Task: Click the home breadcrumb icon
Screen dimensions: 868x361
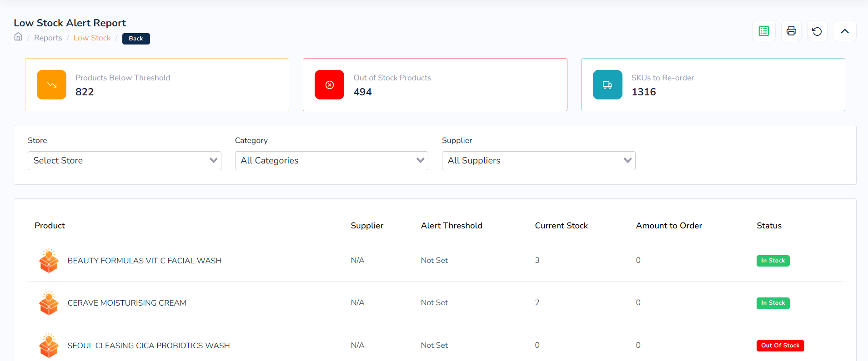Action: coord(18,37)
